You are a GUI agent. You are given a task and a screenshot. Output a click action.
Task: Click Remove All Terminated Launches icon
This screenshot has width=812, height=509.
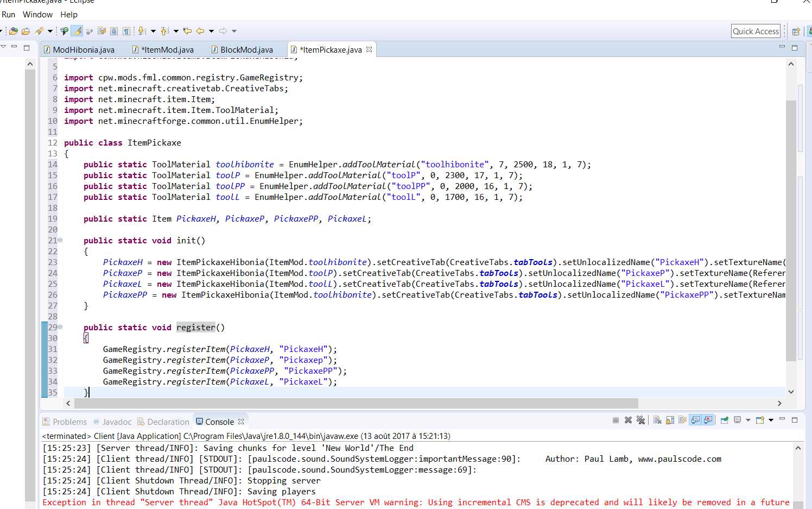point(640,420)
